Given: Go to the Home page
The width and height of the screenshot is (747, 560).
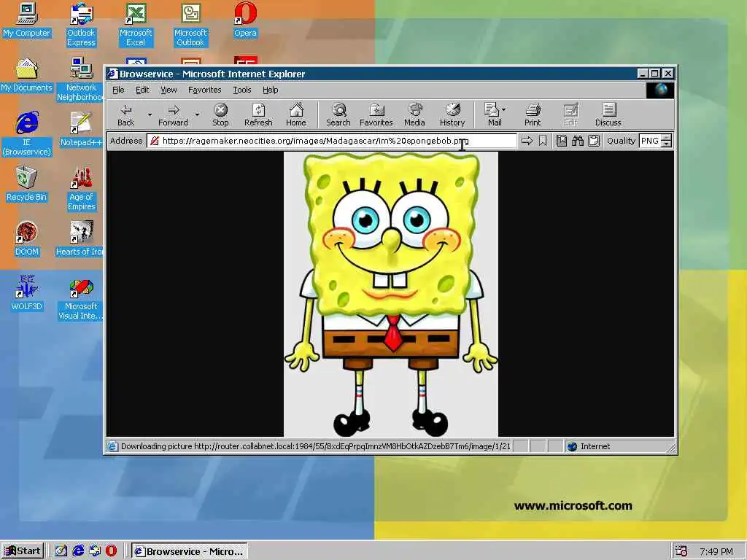Looking at the screenshot, I should point(296,115).
